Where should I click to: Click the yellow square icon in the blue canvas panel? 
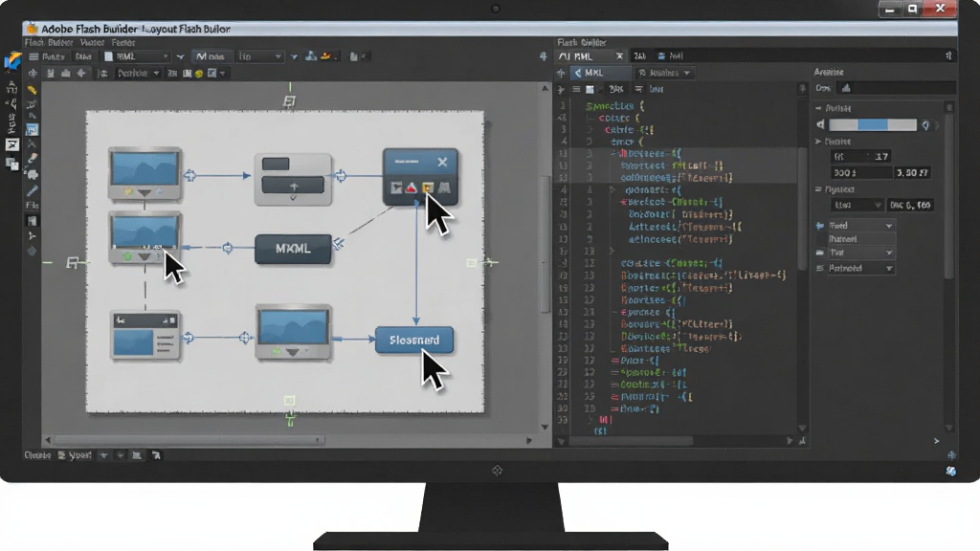point(428,187)
